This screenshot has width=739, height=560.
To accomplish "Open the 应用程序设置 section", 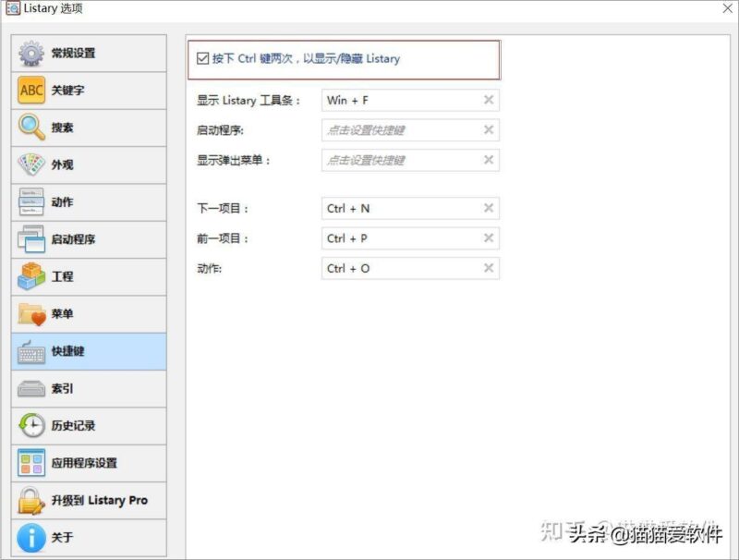I will tap(30, 462).
